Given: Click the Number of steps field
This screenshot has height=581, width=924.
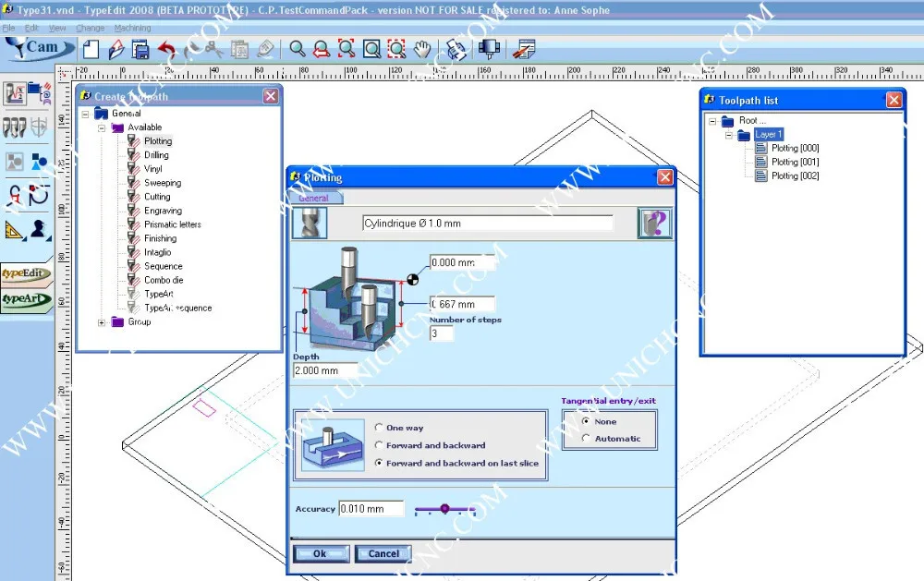Looking at the screenshot, I should pos(442,333).
